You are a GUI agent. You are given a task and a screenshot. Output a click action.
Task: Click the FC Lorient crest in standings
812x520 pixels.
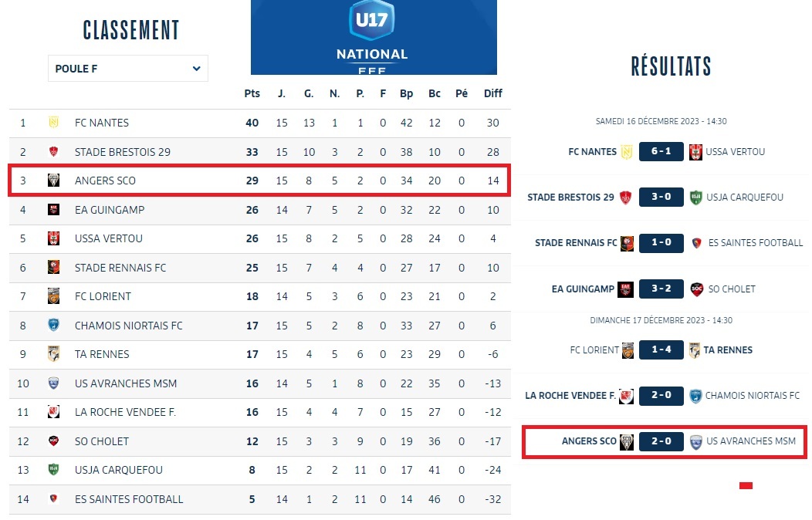(x=54, y=296)
